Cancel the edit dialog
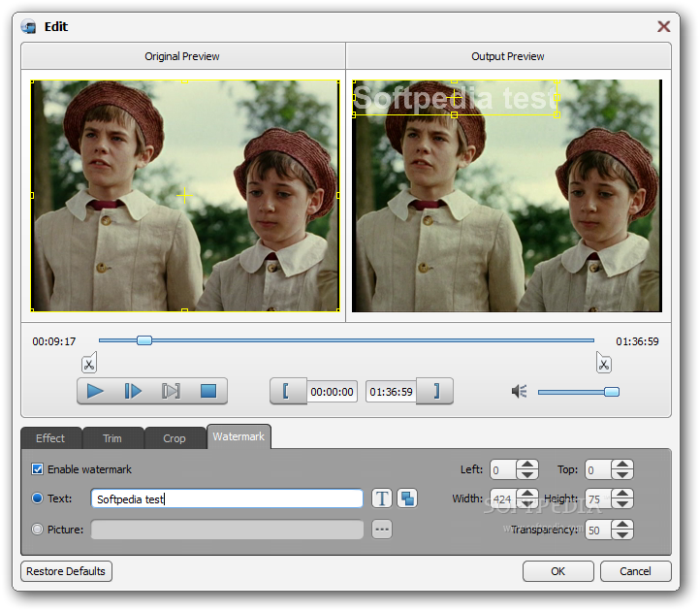The width and height of the screenshot is (700, 611). (635, 571)
